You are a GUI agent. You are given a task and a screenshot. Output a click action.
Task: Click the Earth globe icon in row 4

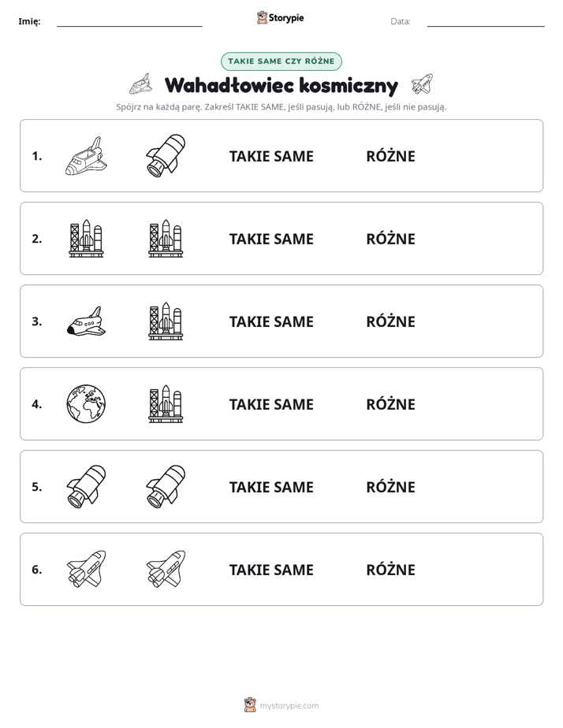click(86, 404)
